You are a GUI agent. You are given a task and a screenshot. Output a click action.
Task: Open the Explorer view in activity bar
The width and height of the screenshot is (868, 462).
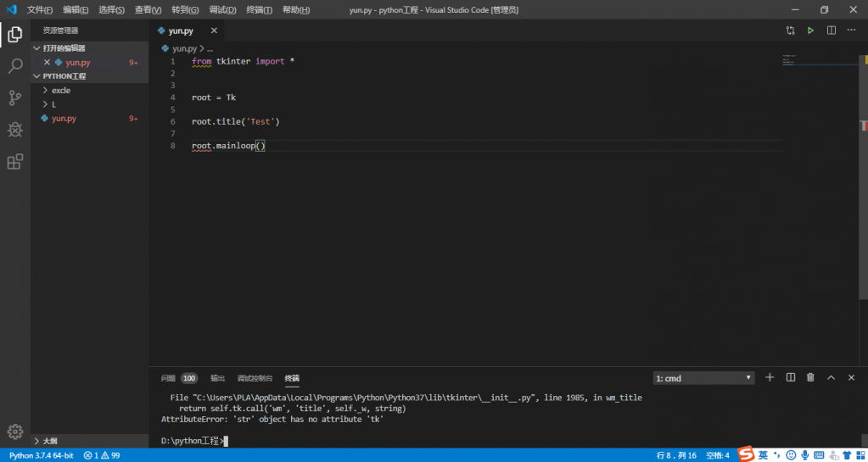click(x=15, y=35)
